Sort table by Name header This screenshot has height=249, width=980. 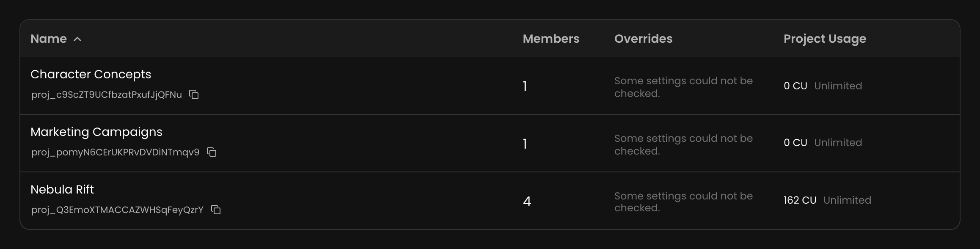coord(49,39)
